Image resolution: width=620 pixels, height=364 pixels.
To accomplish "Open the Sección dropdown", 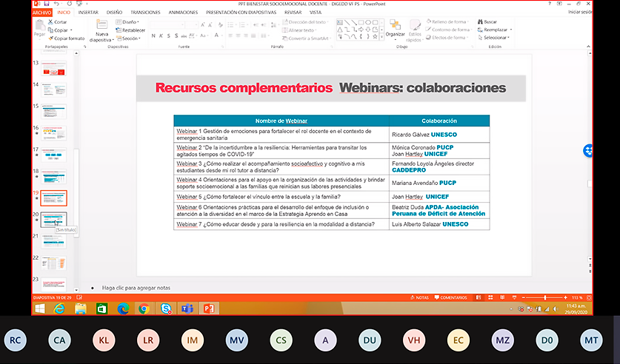I will click(128, 38).
